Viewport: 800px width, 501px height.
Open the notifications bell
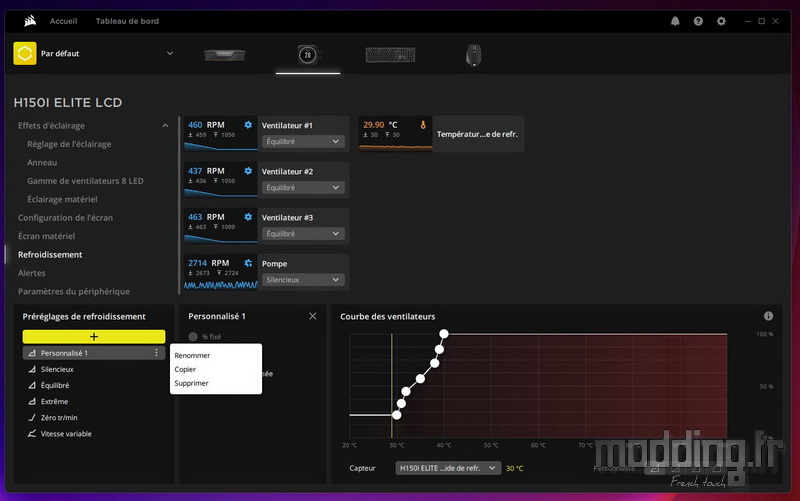(675, 21)
